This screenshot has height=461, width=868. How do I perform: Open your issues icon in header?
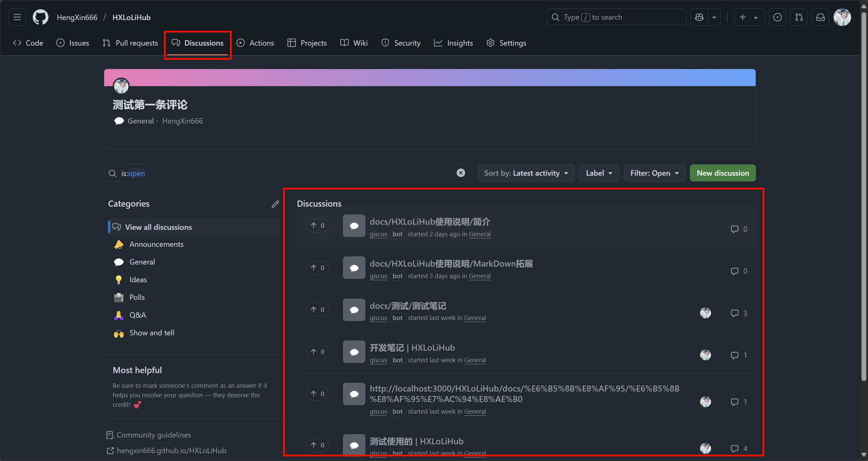[777, 17]
